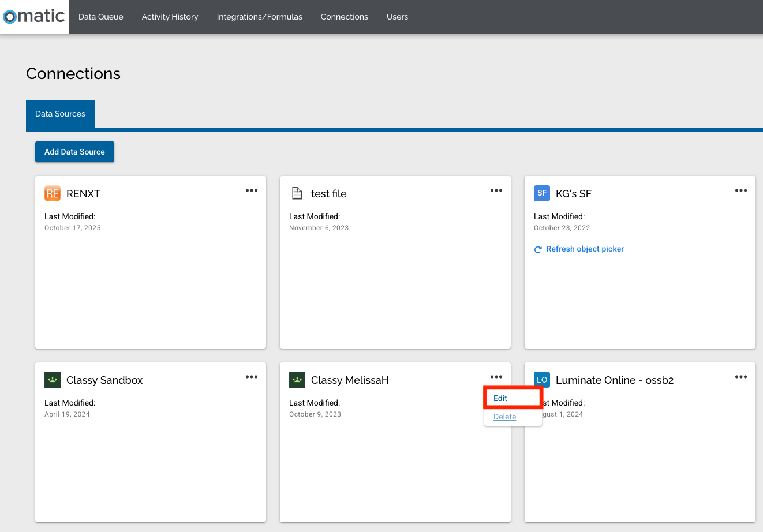
Task: Choose Edit in the Classy MelissaH menu
Action: tap(500, 398)
